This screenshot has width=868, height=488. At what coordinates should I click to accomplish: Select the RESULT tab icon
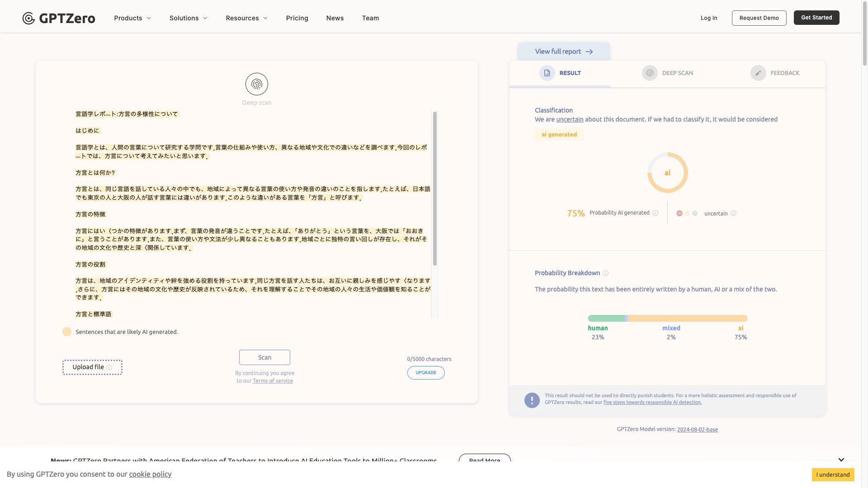pos(547,72)
